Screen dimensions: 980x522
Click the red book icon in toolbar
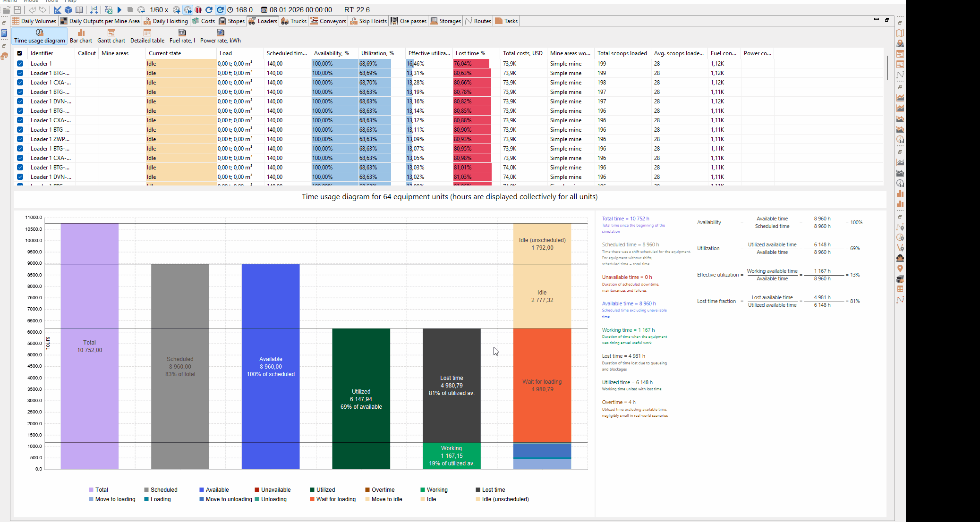click(x=198, y=10)
